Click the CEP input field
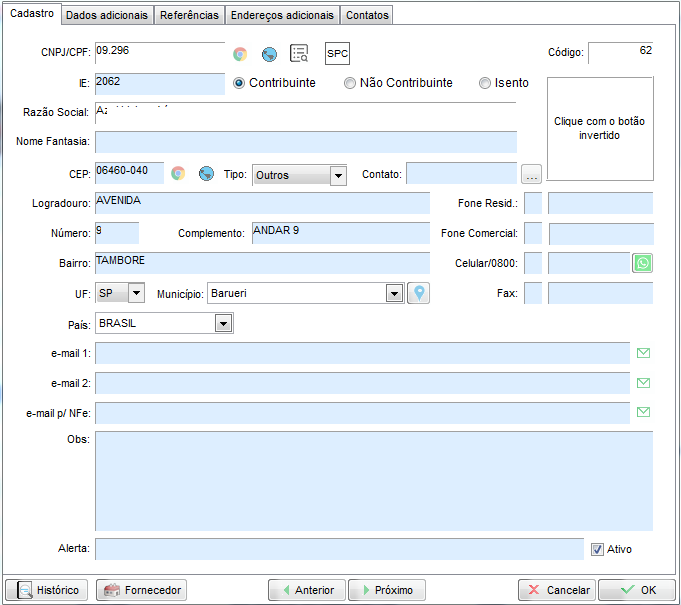Screen dimensions: 681x605 click(x=129, y=173)
